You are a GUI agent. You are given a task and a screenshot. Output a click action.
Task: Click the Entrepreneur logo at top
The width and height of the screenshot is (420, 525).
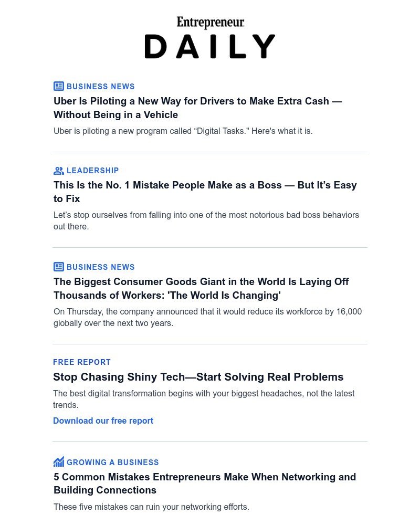(x=210, y=23)
